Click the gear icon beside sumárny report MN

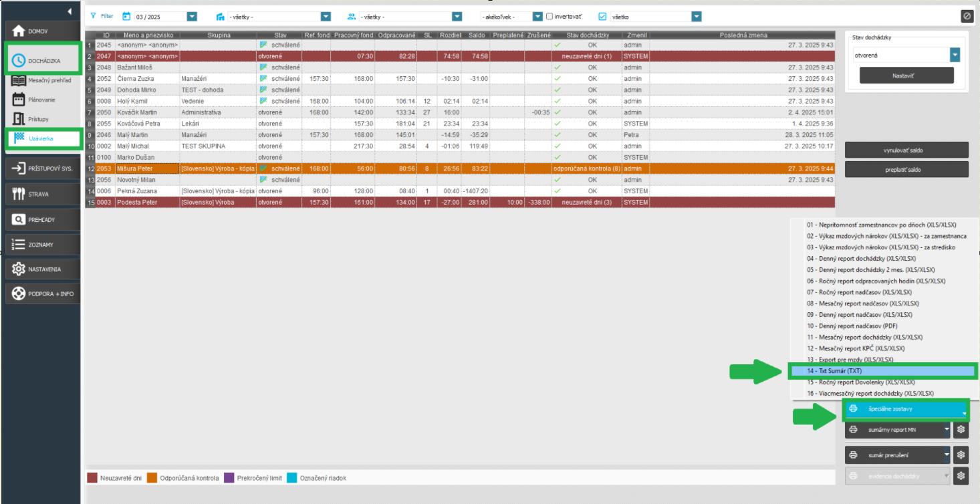pos(961,430)
